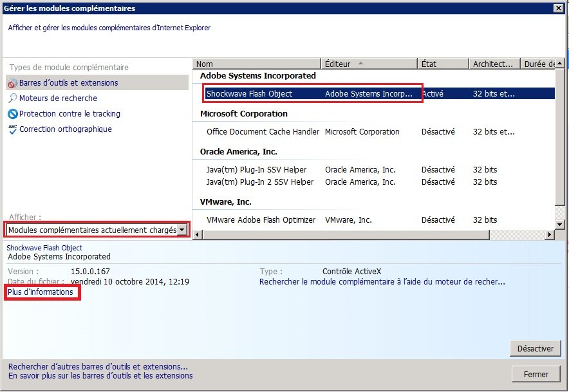Click the search providers magnifier icon

coord(12,98)
